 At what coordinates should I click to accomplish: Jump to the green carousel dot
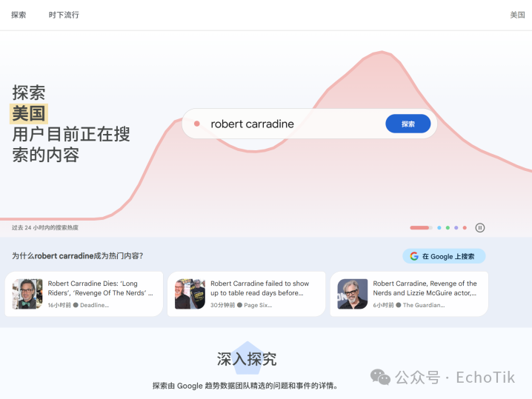448,228
